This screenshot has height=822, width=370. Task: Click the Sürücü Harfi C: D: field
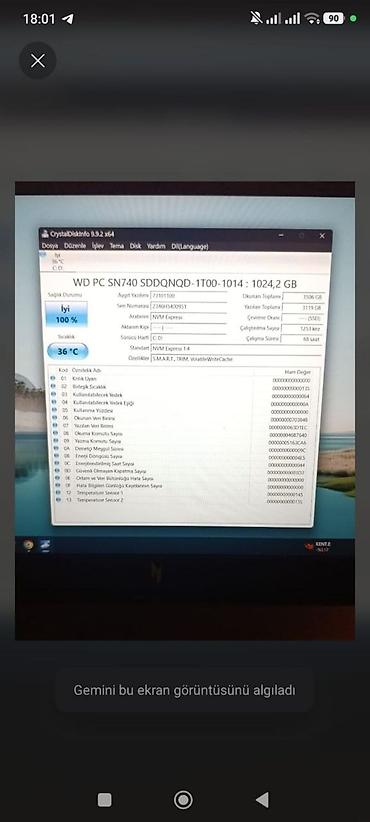coord(189,338)
